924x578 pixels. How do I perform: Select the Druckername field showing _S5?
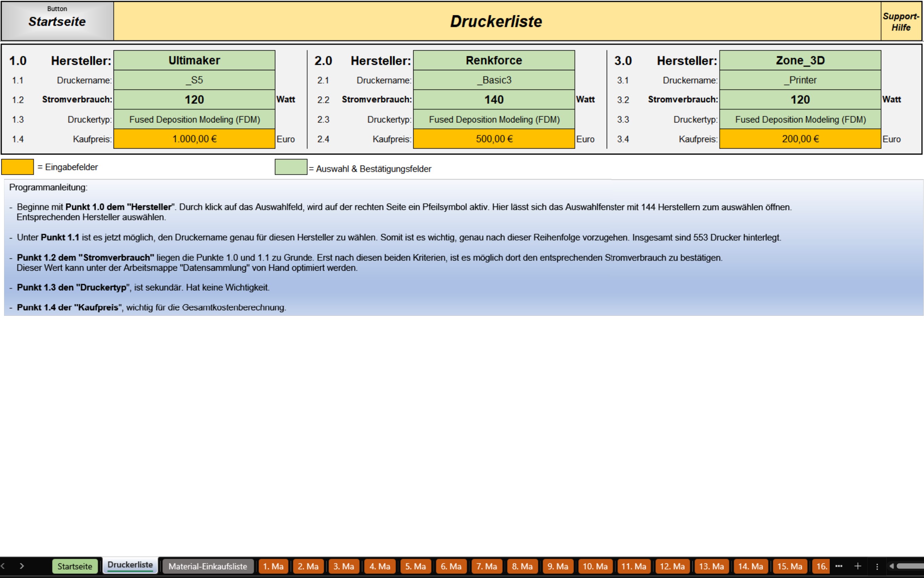[194, 80]
